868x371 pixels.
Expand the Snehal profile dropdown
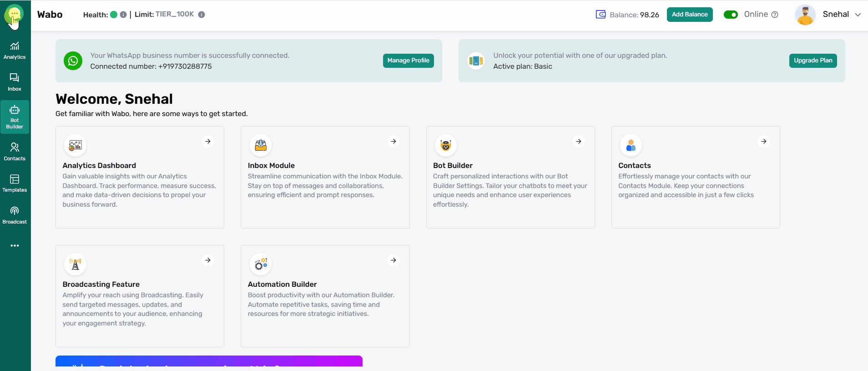858,15
